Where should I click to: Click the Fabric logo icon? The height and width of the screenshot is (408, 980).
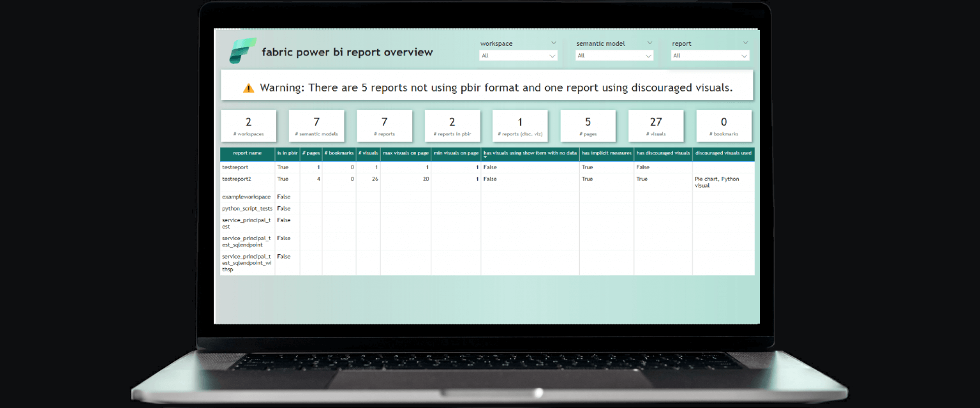[242, 51]
